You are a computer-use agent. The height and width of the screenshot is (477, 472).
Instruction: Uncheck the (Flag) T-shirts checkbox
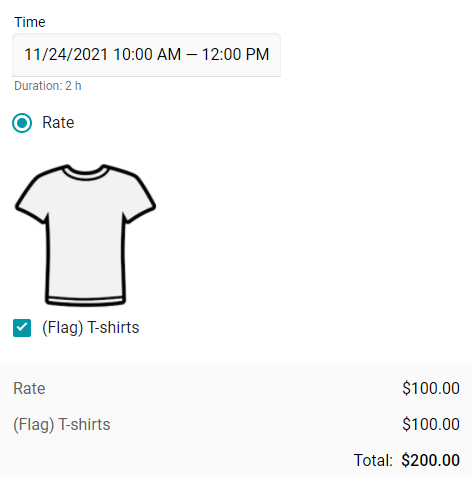pos(22,328)
